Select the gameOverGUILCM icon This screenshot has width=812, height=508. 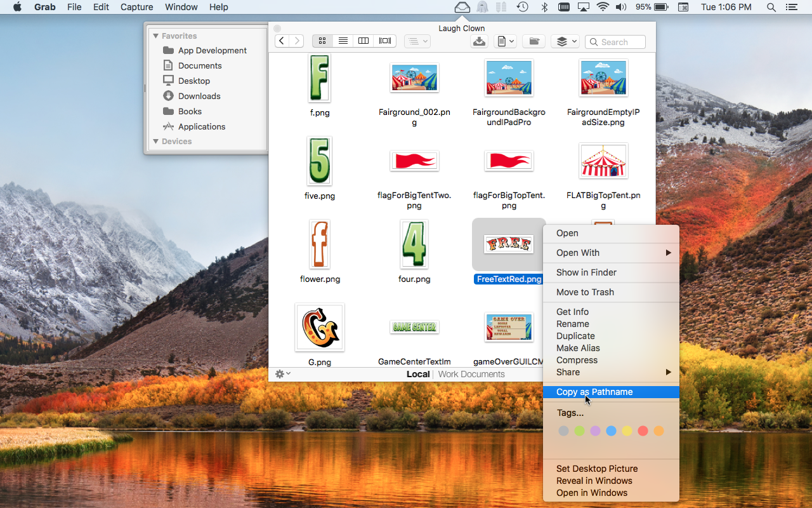[x=509, y=327]
